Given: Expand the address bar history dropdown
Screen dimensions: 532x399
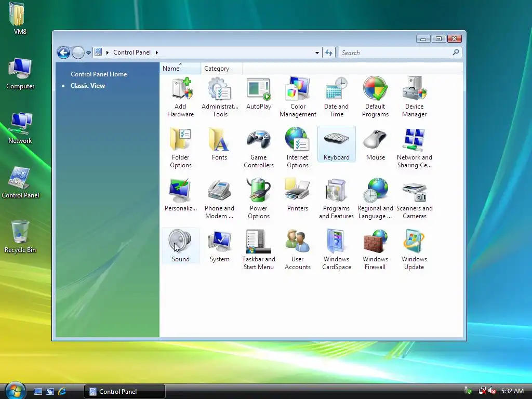Looking at the screenshot, I should [317, 52].
